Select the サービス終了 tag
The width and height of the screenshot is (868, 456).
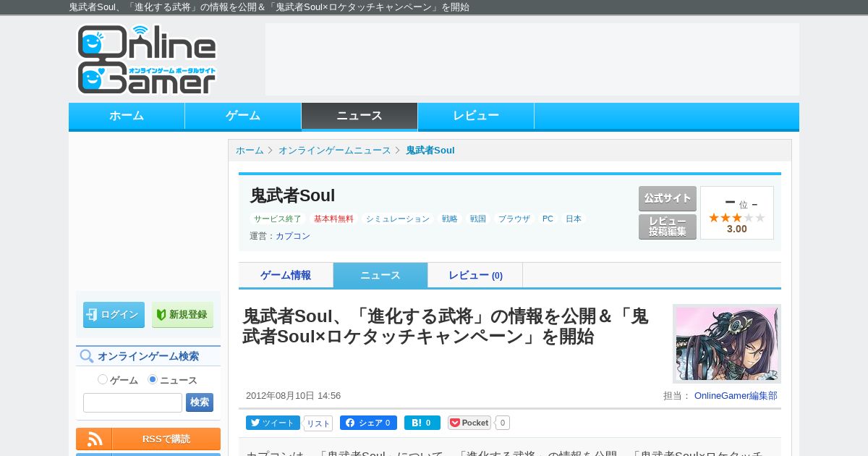(x=278, y=219)
